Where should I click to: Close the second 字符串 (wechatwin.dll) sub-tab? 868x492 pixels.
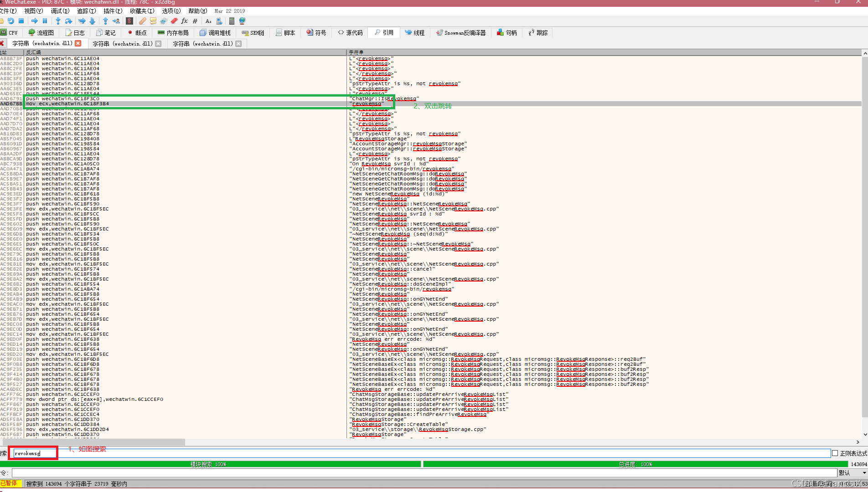point(158,44)
